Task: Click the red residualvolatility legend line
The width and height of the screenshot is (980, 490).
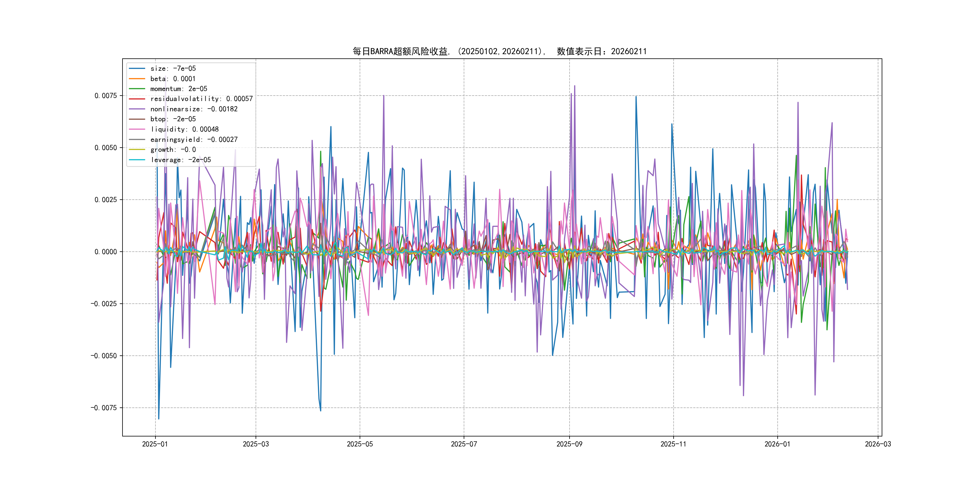Action: coord(137,99)
